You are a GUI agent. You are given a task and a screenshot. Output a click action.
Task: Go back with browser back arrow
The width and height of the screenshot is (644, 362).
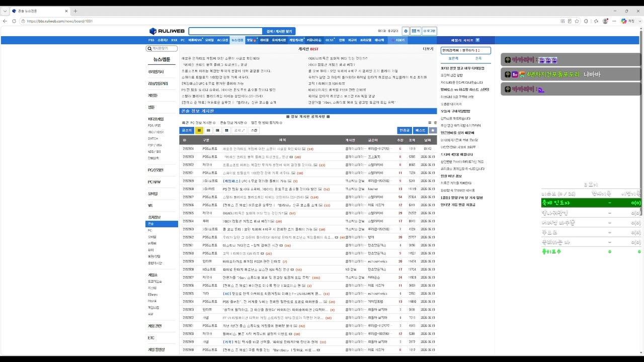tap(6, 21)
